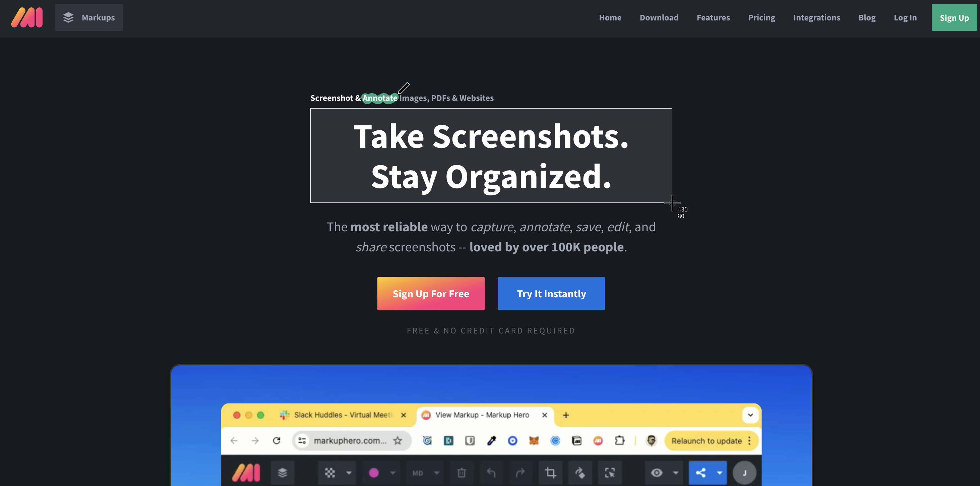Click the magenta color swatch
The width and height of the screenshot is (980, 486).
[x=374, y=473]
